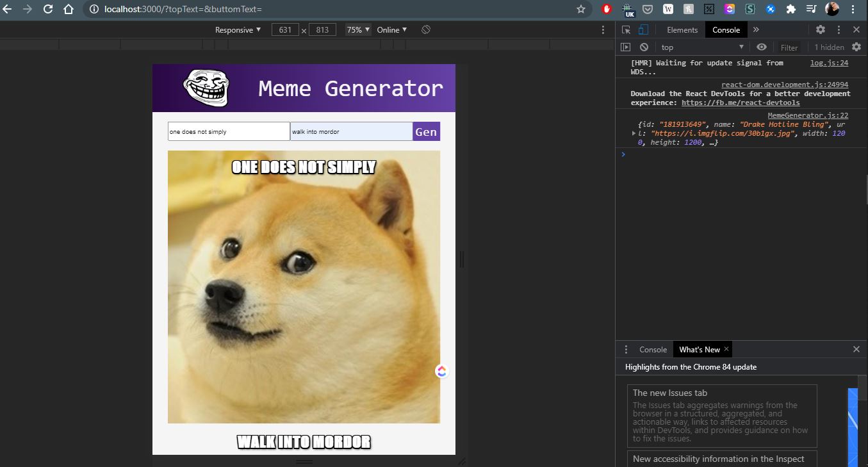Screen dimensions: 868x467
Task: View site information icon in address bar
Action: pos(94,9)
